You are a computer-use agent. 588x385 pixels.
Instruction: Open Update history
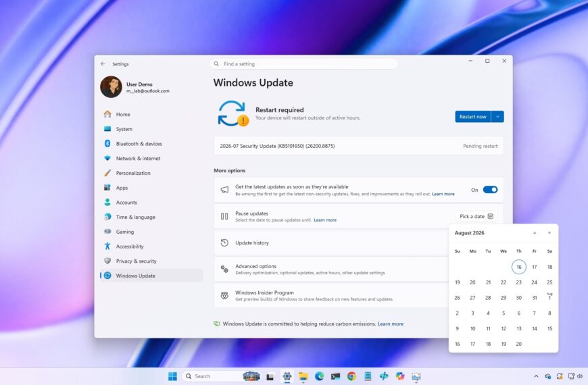click(331, 243)
